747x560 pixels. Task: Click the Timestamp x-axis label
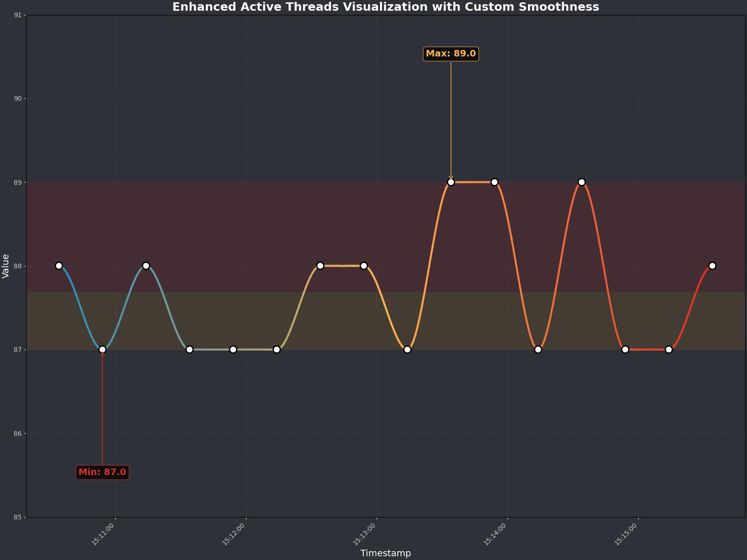point(386,553)
